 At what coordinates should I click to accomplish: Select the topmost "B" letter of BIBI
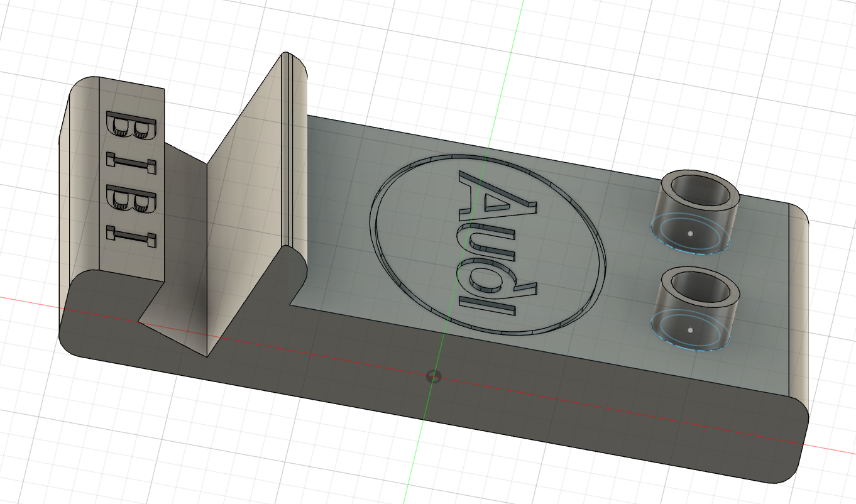(x=131, y=126)
